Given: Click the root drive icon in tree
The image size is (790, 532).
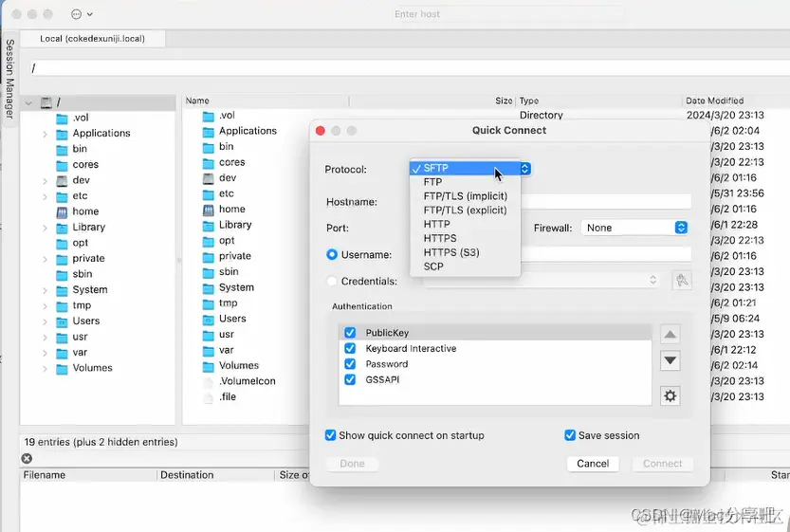Looking at the screenshot, I should 46,102.
